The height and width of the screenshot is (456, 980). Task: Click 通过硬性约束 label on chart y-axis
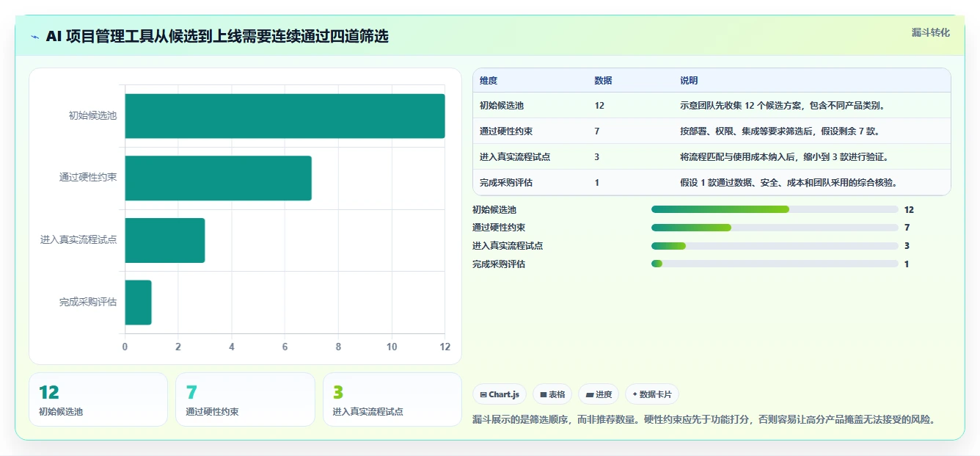coord(88,178)
